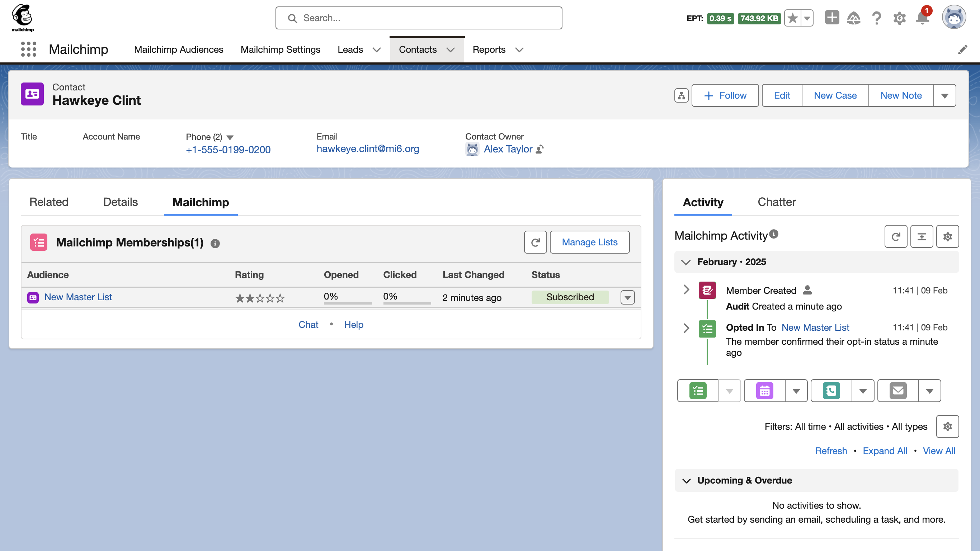Expand Opted In activity details
980x551 pixels.
(686, 328)
